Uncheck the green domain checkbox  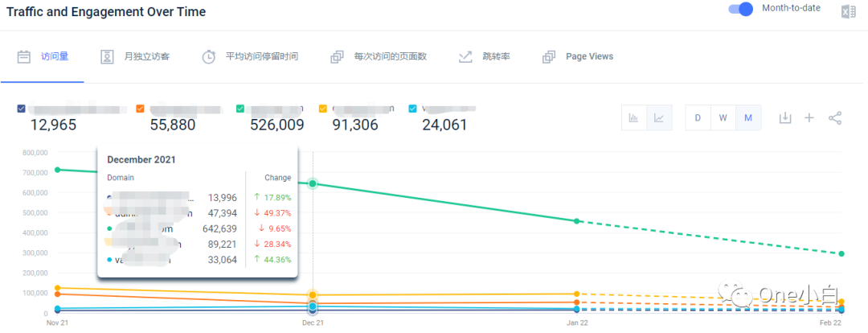pyautogui.click(x=240, y=109)
